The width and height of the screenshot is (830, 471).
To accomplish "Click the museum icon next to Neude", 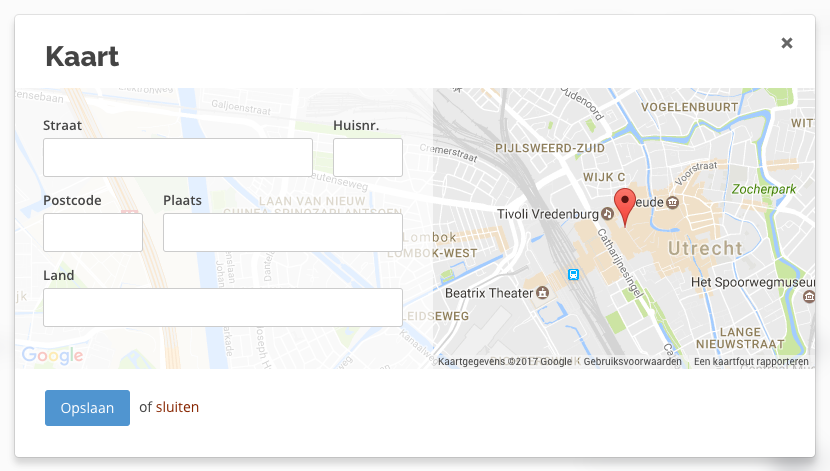I will pos(672,202).
